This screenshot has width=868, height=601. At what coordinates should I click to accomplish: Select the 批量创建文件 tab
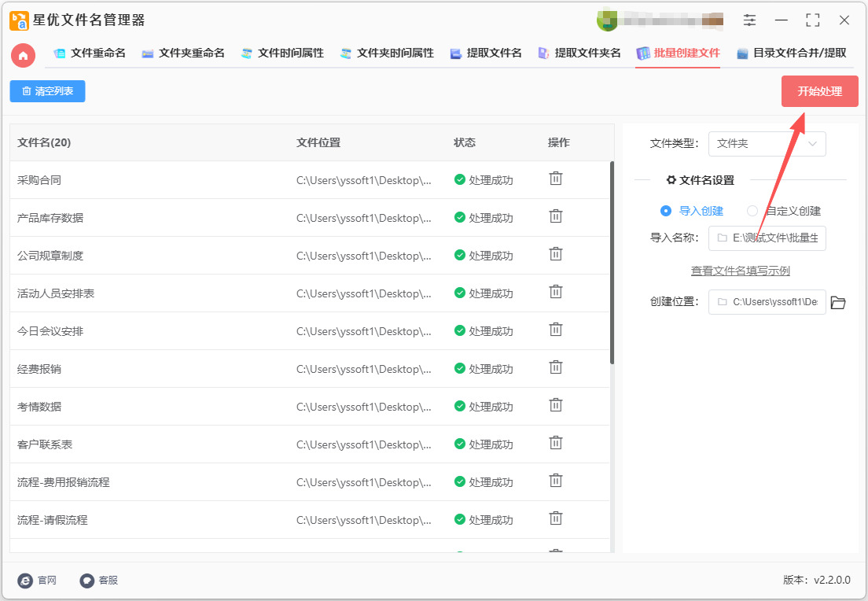678,53
